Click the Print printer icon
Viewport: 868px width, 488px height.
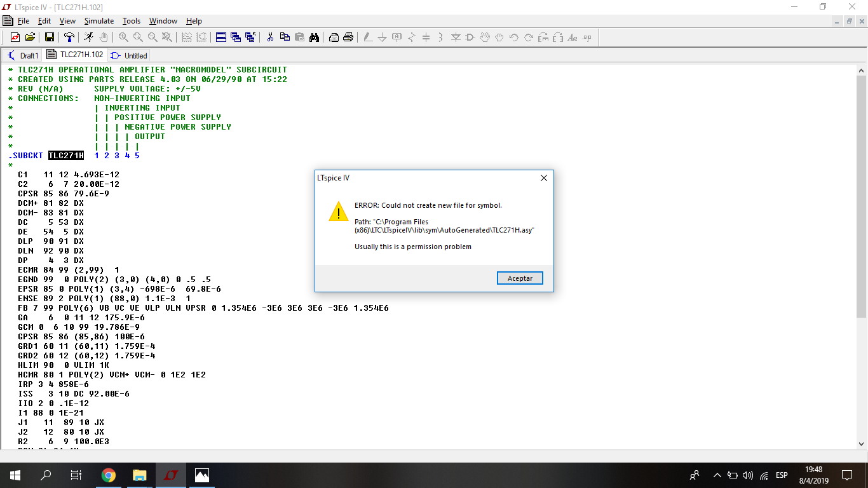(x=348, y=37)
